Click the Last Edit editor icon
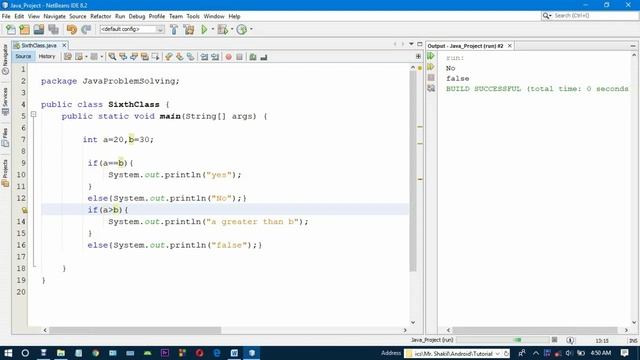Screen dimensions: 640x360 click(68, 57)
